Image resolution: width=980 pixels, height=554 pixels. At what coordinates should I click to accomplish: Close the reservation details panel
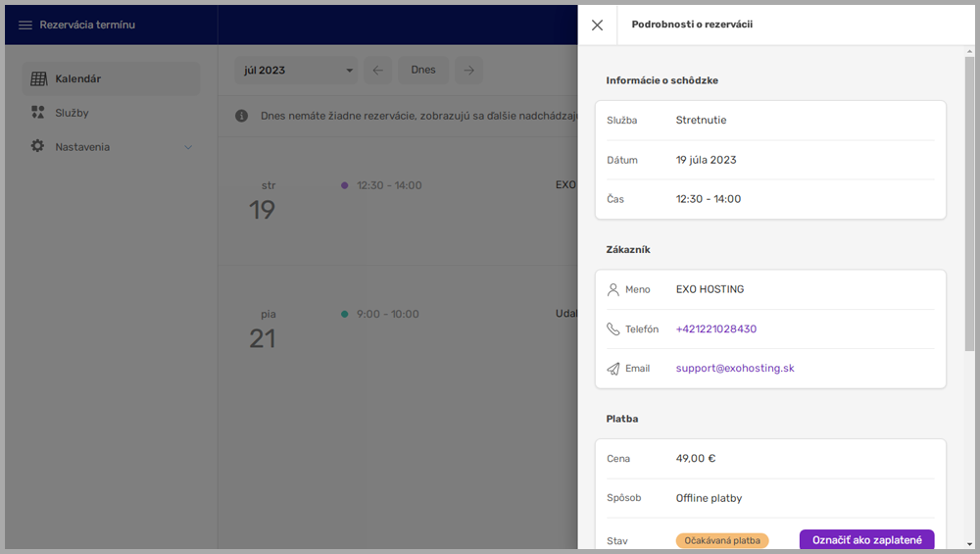point(597,25)
